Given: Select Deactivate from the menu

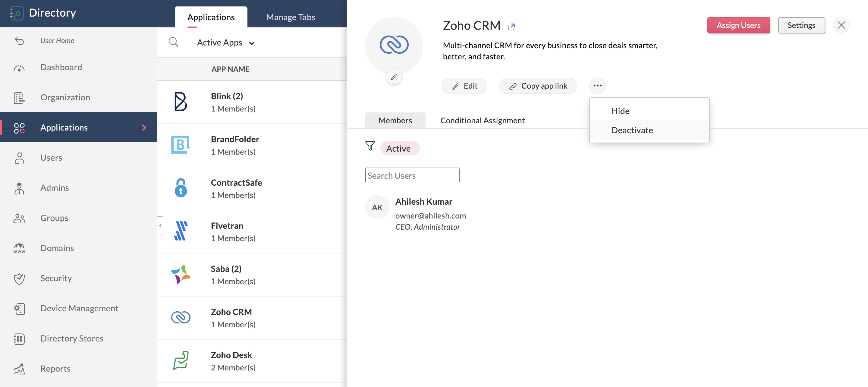Looking at the screenshot, I should pyautogui.click(x=632, y=130).
